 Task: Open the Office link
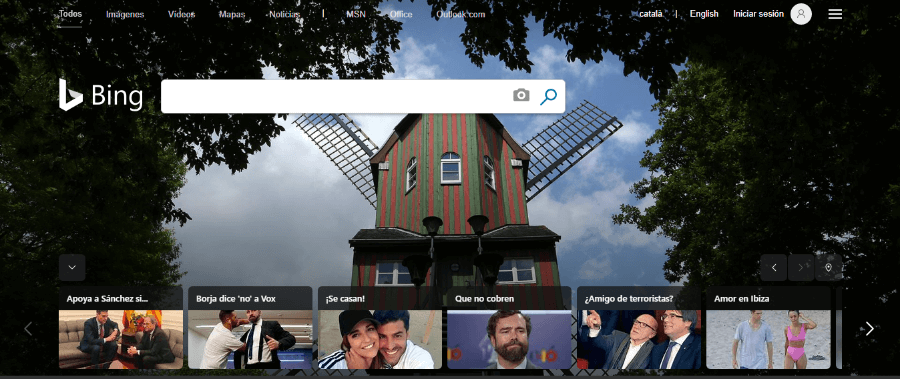(401, 14)
